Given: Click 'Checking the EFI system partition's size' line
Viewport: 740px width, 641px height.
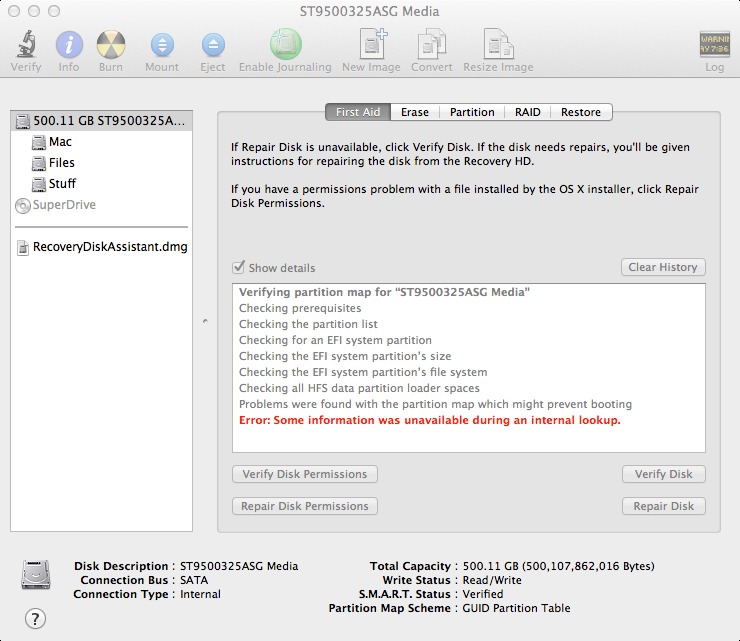Looking at the screenshot, I should pos(345,356).
